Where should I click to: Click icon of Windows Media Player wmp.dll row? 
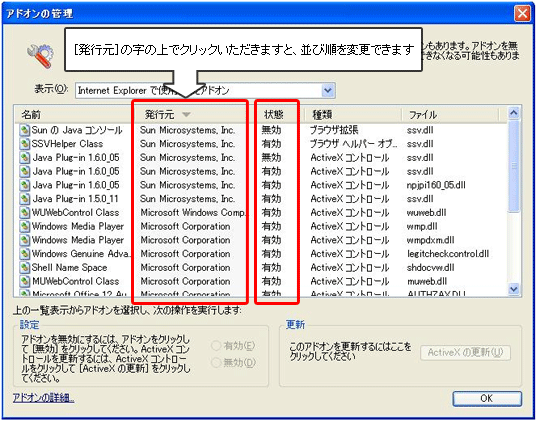[x=25, y=226]
